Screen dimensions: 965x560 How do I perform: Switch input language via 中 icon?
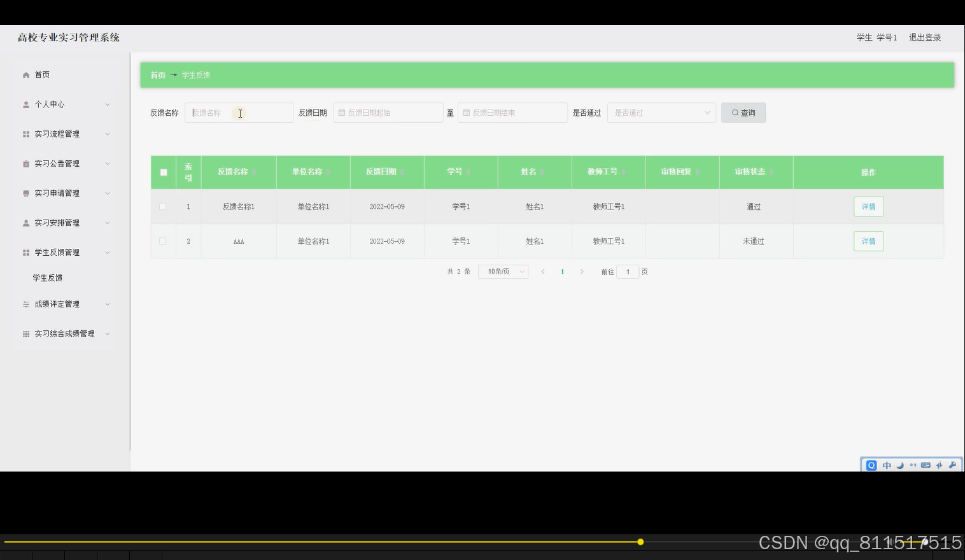point(887,465)
